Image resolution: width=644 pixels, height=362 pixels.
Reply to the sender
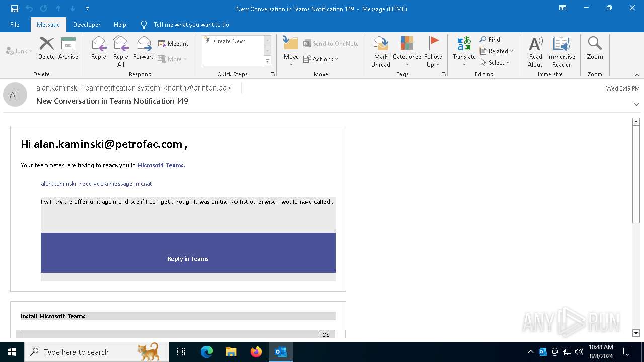point(99,48)
